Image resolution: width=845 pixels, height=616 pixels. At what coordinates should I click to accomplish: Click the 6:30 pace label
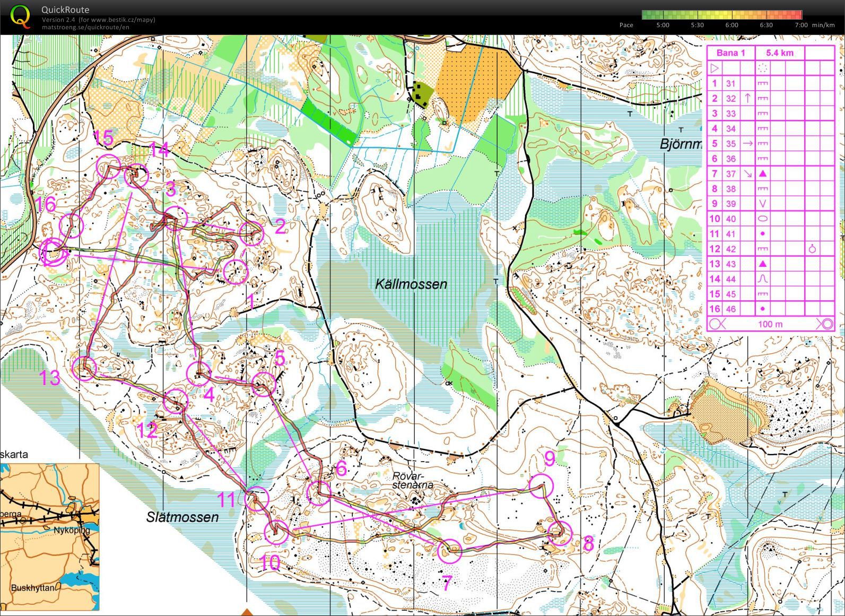click(x=766, y=25)
